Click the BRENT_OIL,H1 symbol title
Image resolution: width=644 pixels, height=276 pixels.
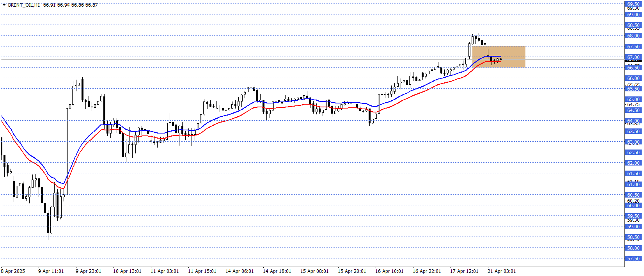(24, 5)
